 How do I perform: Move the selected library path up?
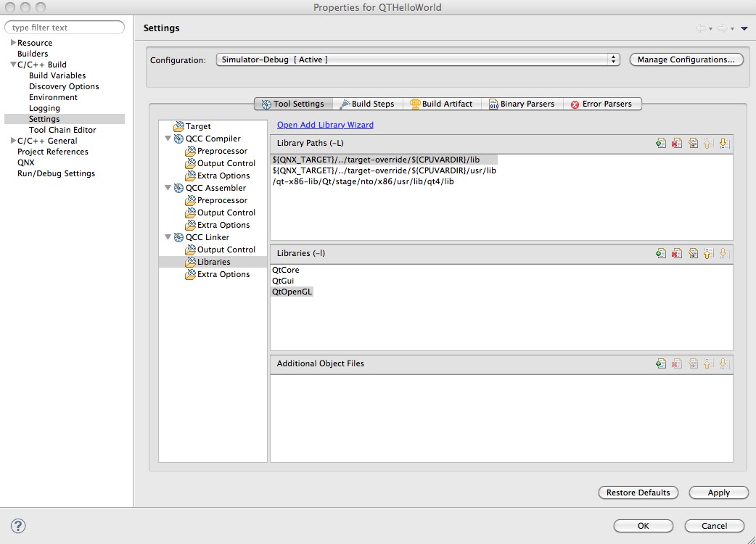(x=708, y=143)
